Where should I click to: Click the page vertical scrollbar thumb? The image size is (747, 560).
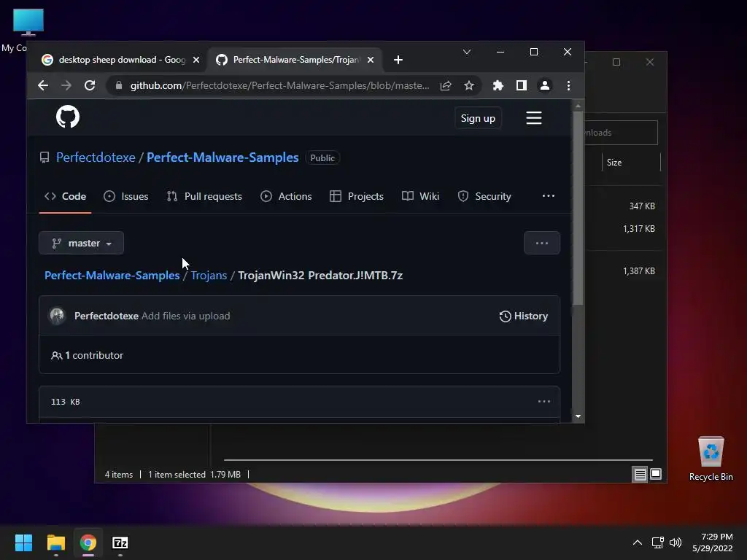click(578, 208)
